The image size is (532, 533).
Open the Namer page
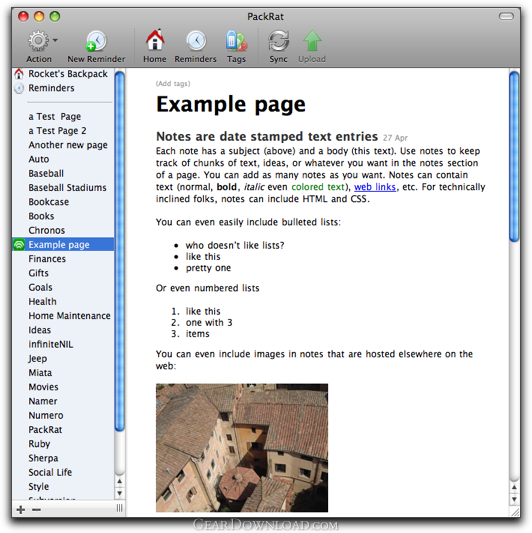coord(43,401)
